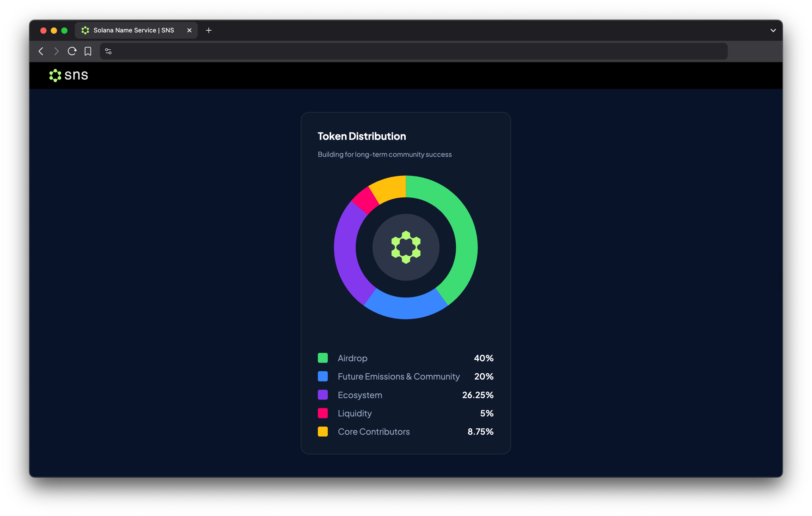Click the bookmark icon in toolbar

point(88,51)
